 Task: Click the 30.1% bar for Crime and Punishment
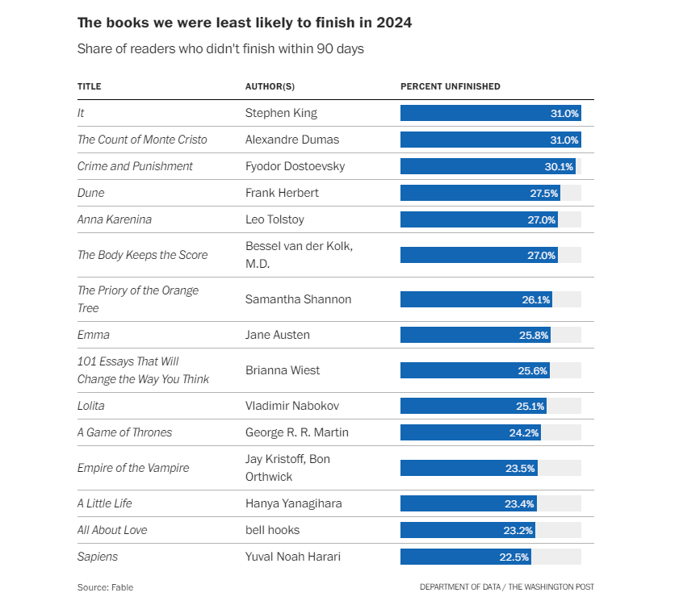[487, 167]
